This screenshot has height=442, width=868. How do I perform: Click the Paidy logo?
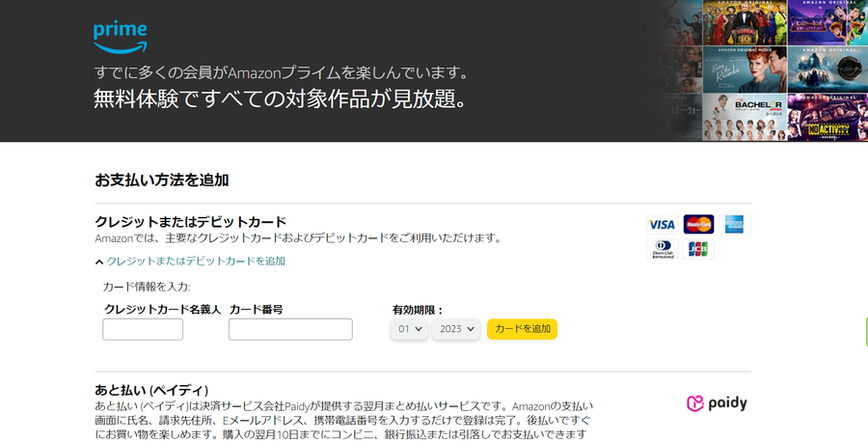(x=717, y=403)
